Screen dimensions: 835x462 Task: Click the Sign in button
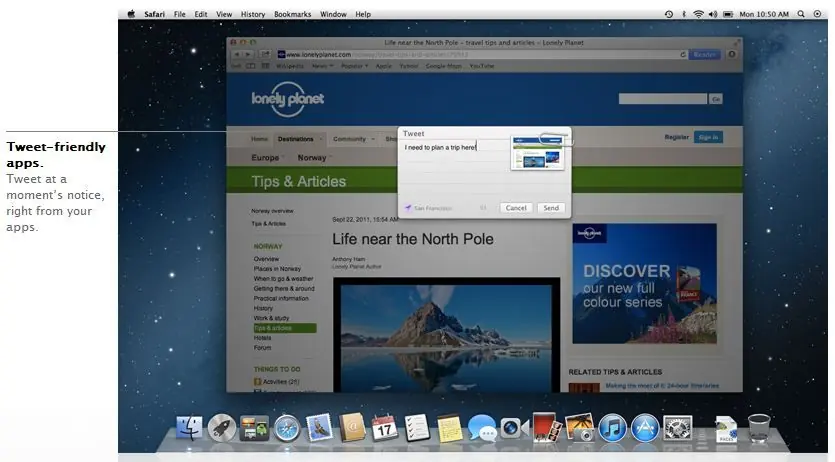point(708,137)
